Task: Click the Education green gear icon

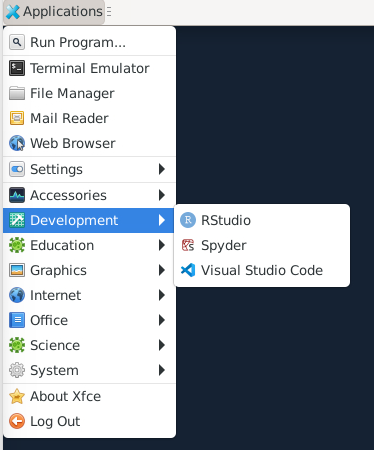Action: [x=17, y=245]
